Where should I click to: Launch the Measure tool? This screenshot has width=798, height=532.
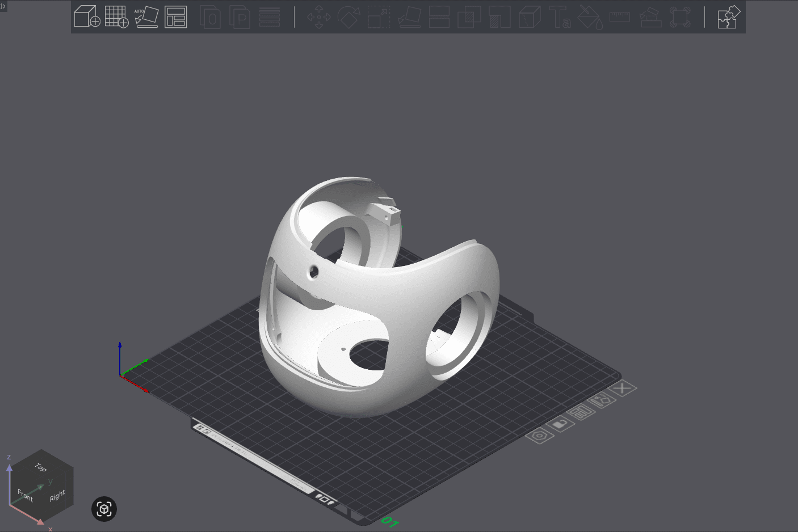point(620,17)
